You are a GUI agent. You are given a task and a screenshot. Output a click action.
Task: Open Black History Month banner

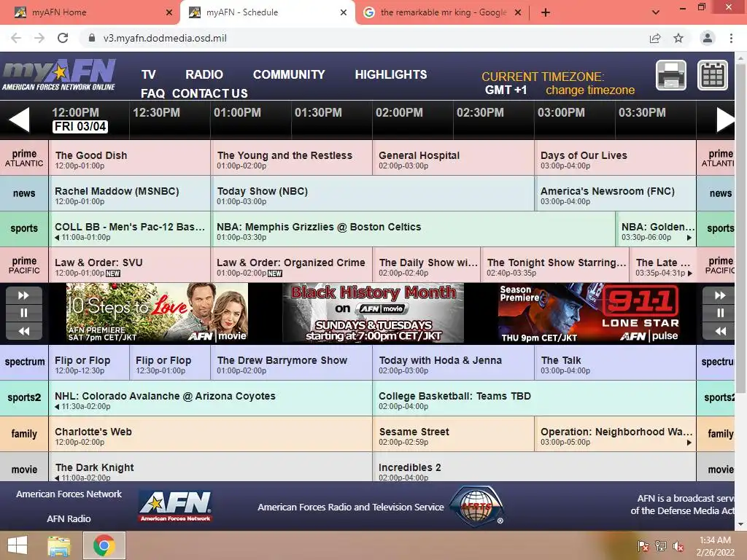(373, 313)
